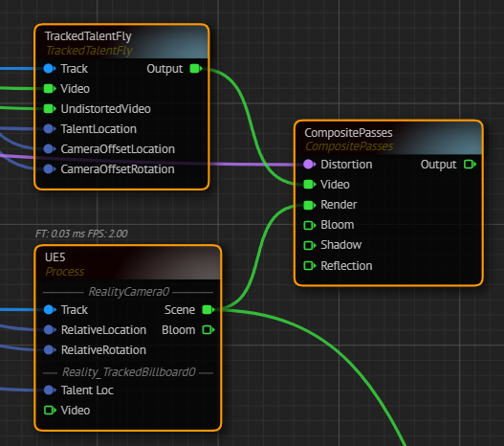
Task: Select the Shadow input pin
Action: [x=310, y=245]
